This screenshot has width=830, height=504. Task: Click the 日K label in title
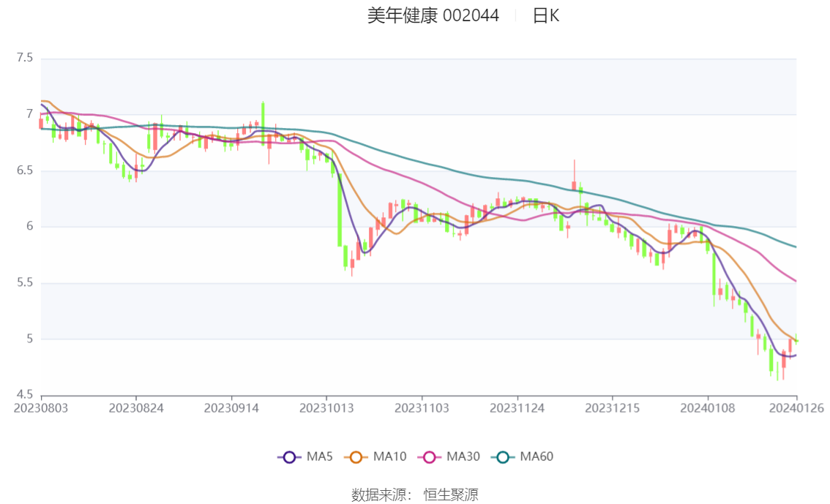(x=546, y=16)
